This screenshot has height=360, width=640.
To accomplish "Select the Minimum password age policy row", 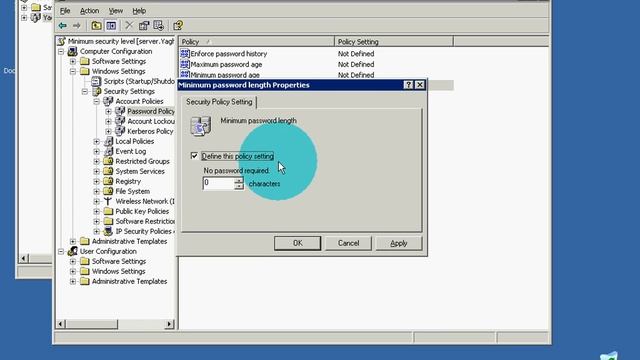I will point(317,75).
